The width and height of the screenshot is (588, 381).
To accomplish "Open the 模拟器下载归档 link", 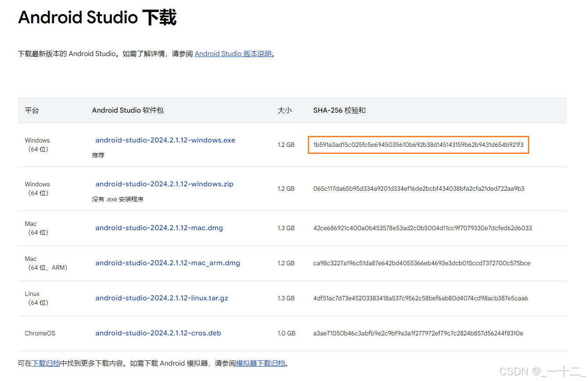I will click(x=260, y=363).
